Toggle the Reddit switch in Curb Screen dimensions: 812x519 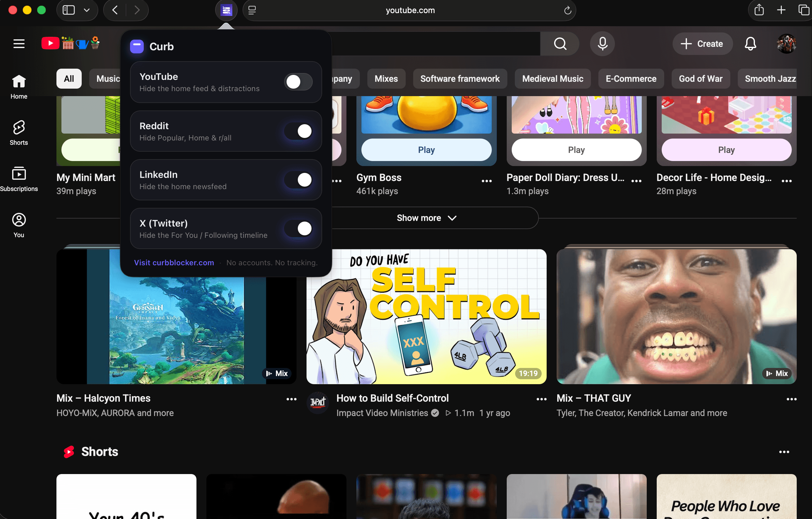(298, 131)
